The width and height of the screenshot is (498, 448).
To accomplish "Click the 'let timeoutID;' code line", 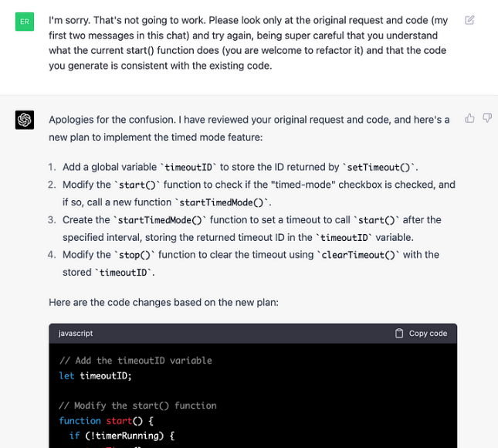I will coord(95,376).
